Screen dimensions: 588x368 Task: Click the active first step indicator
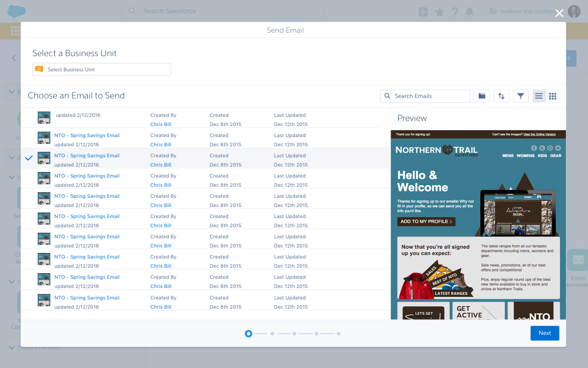(x=249, y=333)
